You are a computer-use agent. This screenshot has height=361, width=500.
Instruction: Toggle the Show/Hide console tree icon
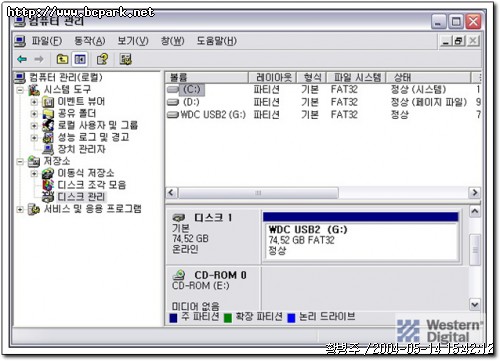[x=80, y=59]
